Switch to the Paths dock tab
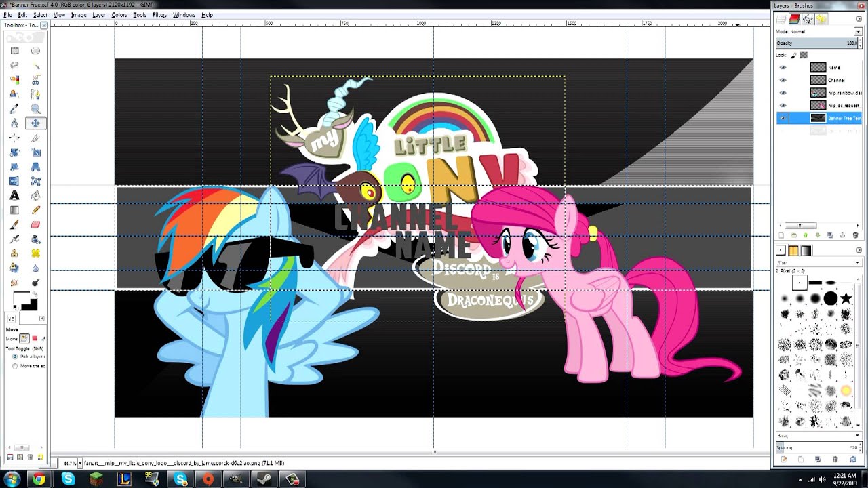This screenshot has width=868, height=488. pyautogui.click(x=808, y=19)
